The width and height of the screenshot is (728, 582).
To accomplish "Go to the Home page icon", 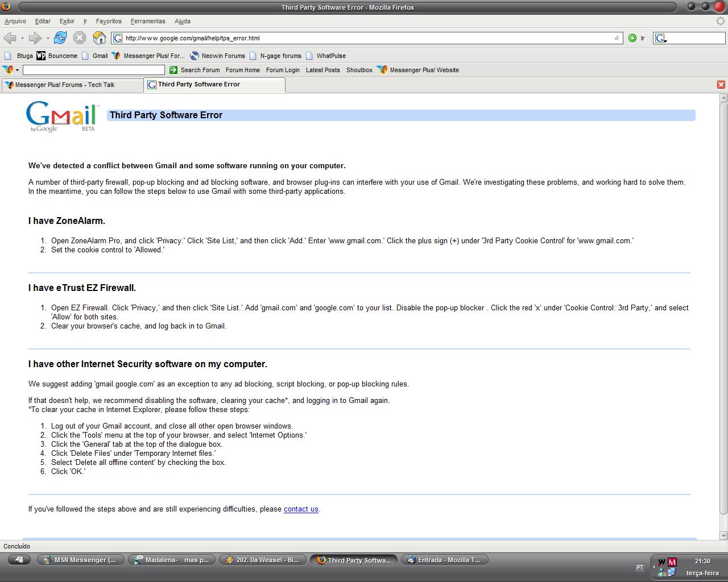I will pos(99,38).
